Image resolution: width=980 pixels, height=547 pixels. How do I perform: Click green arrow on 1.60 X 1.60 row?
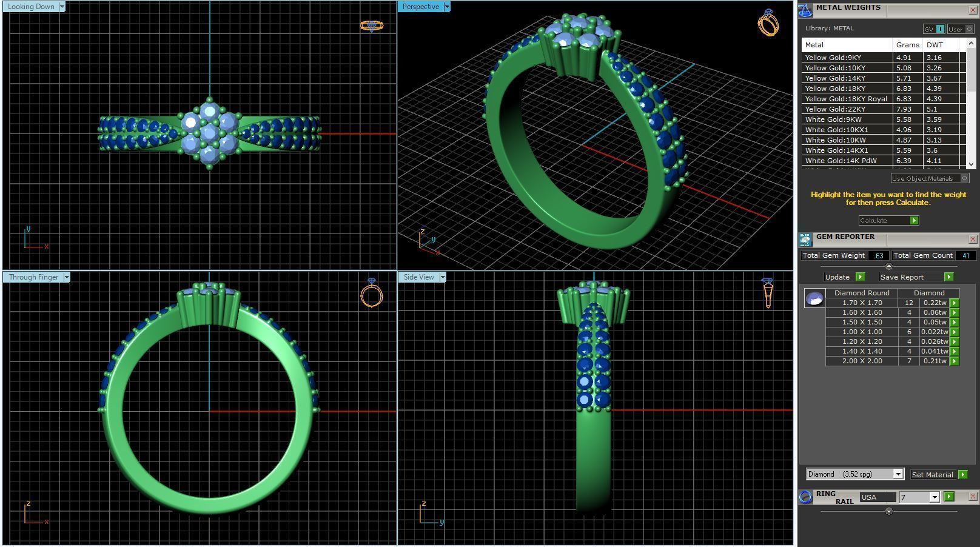click(x=954, y=312)
